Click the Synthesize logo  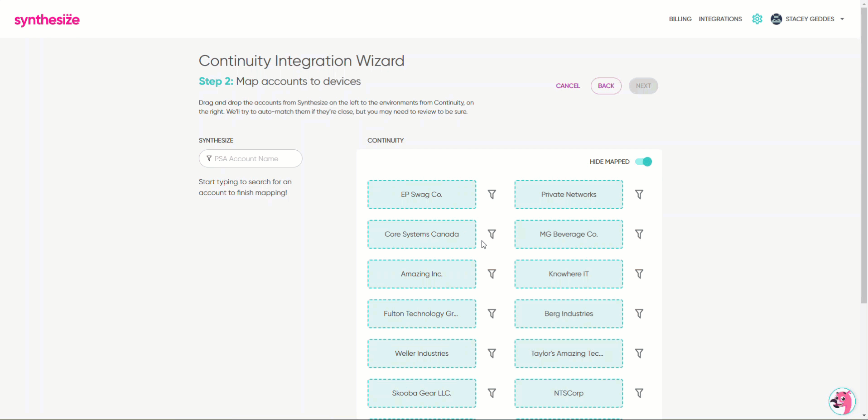(x=47, y=20)
